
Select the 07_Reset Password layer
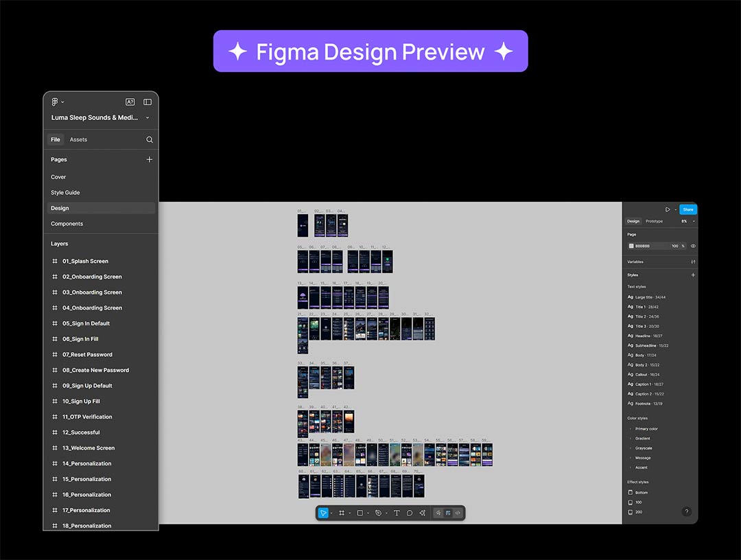pyautogui.click(x=87, y=355)
